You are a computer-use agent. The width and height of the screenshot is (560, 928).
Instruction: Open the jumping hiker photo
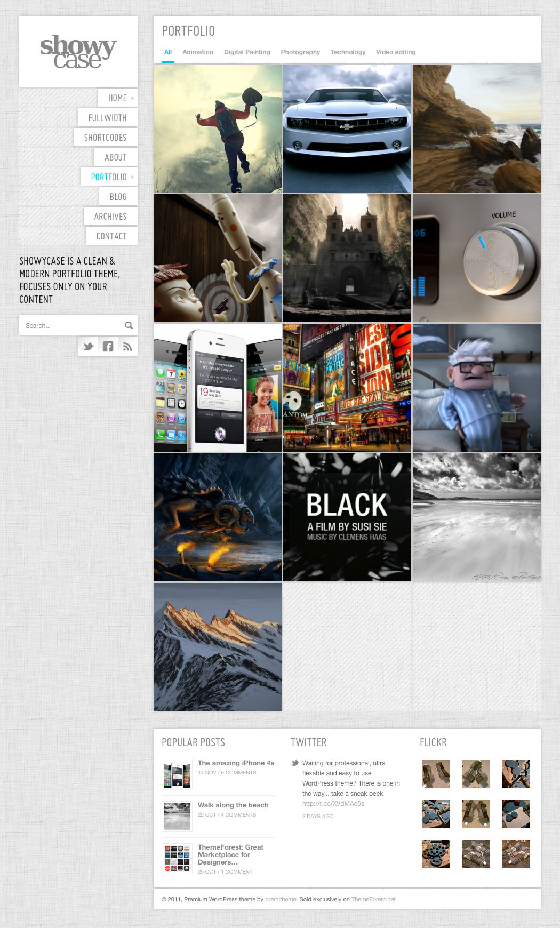point(218,129)
